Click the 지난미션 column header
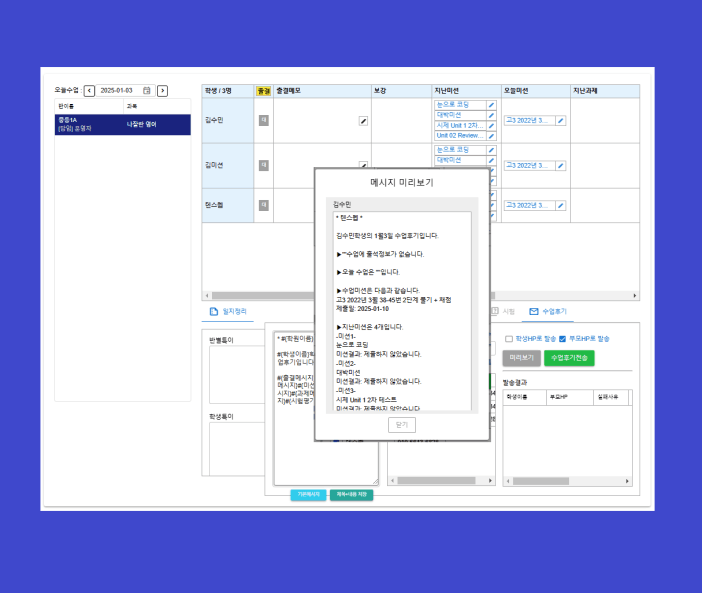 pyautogui.click(x=466, y=91)
